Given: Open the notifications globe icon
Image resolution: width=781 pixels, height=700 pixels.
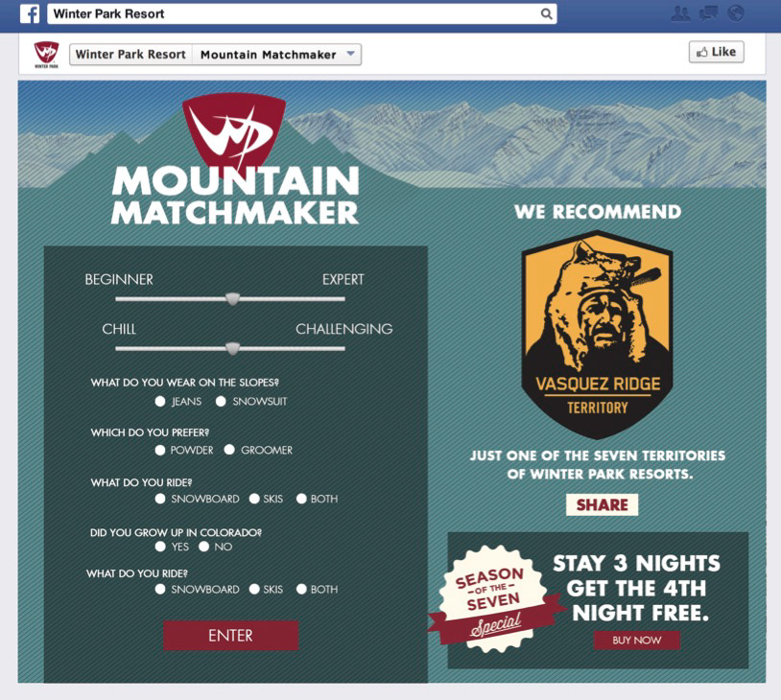Looking at the screenshot, I should pyautogui.click(x=736, y=13).
